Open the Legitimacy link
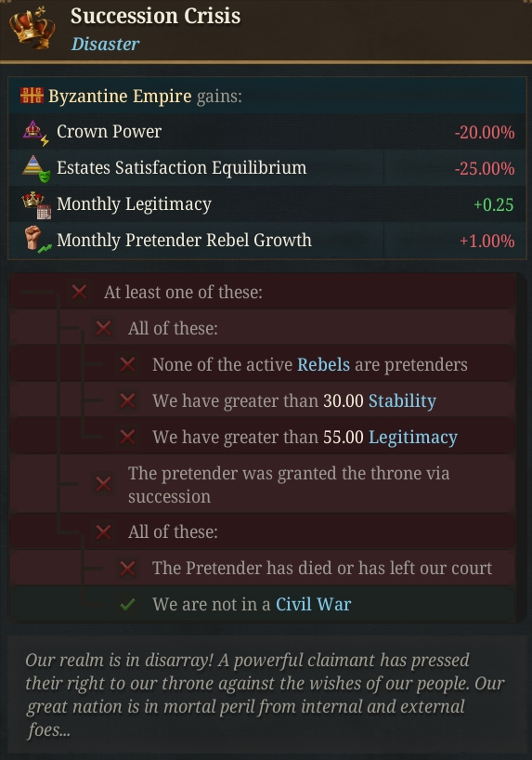 [413, 438]
